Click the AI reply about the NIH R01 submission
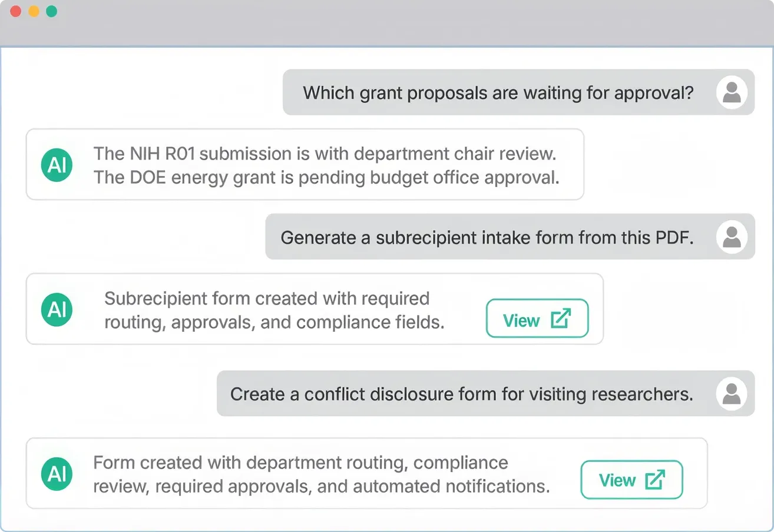This screenshot has width=774, height=532. point(325,154)
